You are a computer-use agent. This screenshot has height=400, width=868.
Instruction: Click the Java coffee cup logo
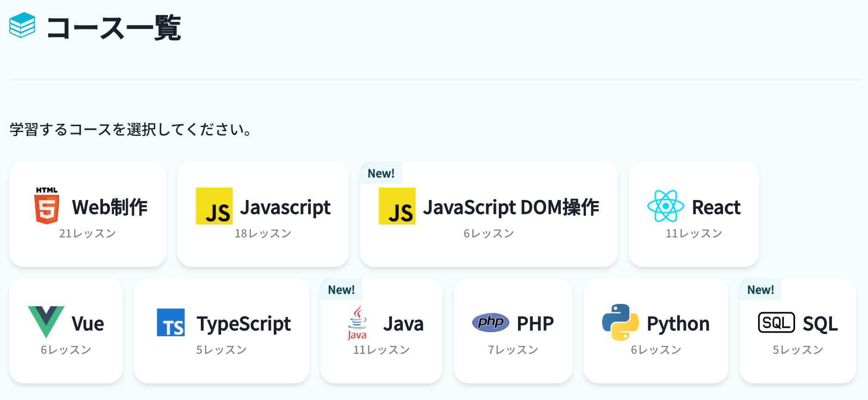[x=357, y=322]
